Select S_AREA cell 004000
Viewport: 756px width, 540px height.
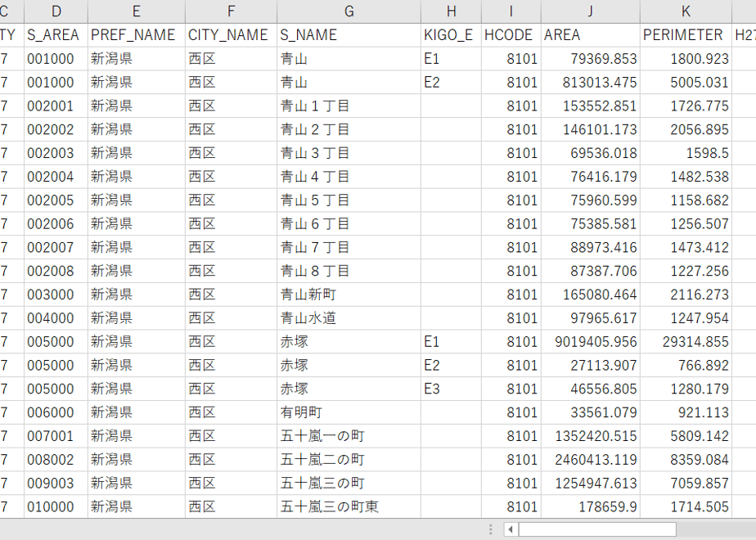point(56,319)
